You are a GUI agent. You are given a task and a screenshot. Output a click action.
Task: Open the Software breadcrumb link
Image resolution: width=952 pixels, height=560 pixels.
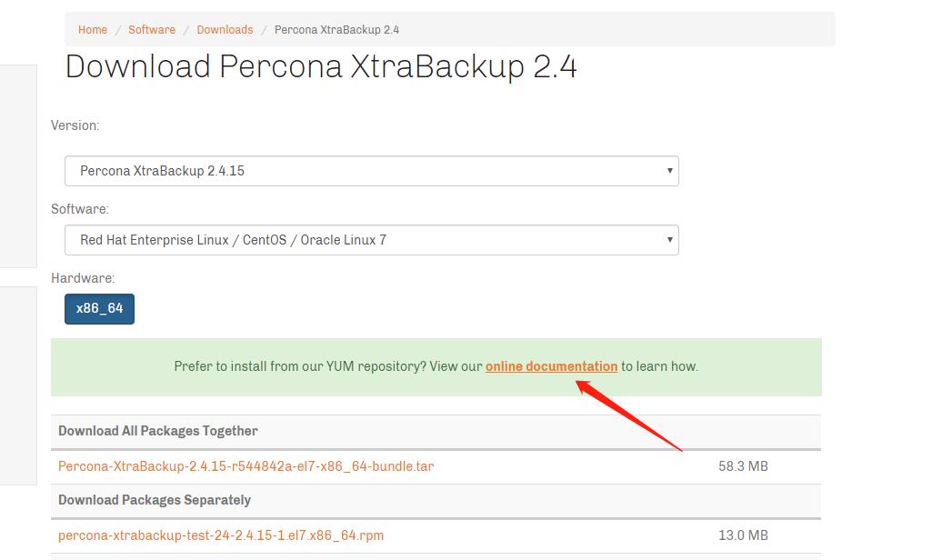[x=152, y=30]
